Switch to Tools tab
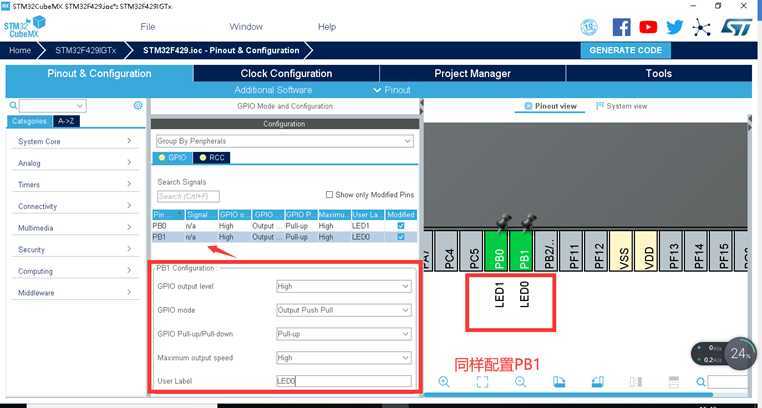Screen dimensions: 762x408 659,74
